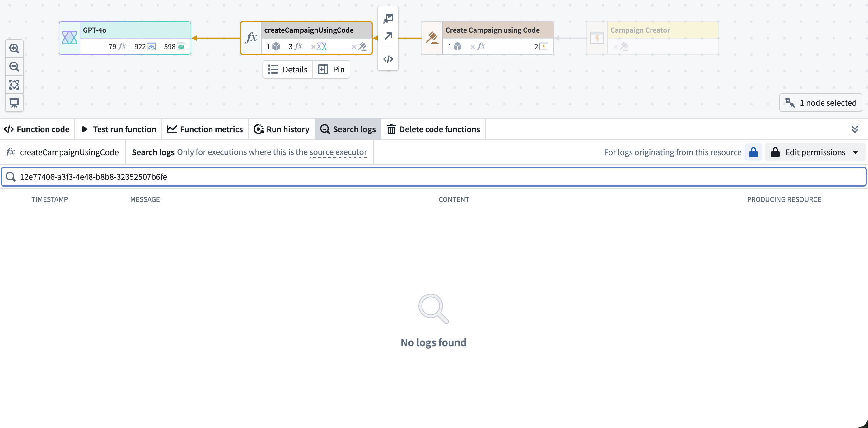Open the Run history tab
Screen dimensions: 868x428
(x=281, y=129)
